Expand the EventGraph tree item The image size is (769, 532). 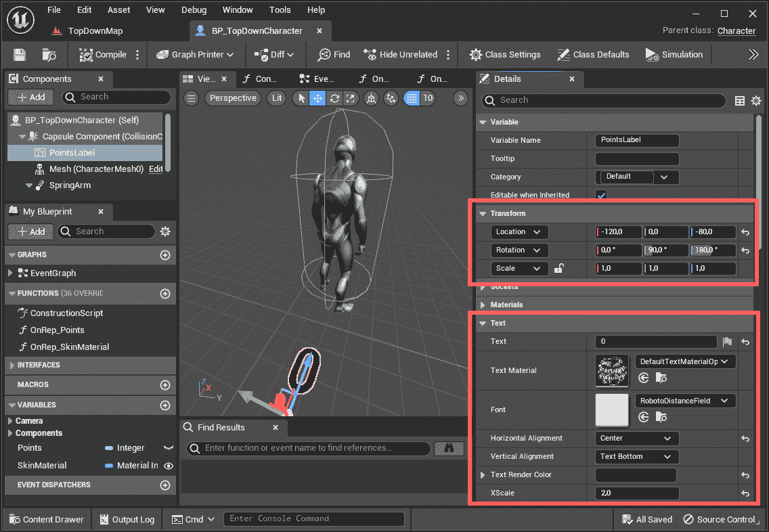(9, 273)
